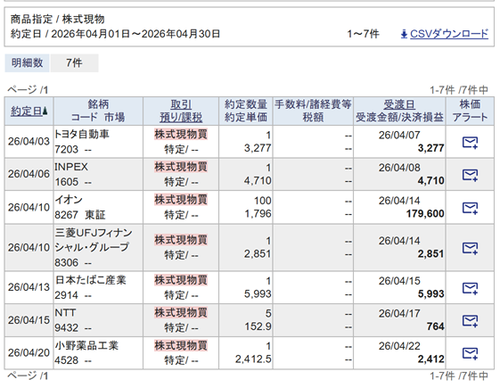500x388 pixels.
Task: Click the 株式現物買 label in イオン row
Action: coord(181,200)
